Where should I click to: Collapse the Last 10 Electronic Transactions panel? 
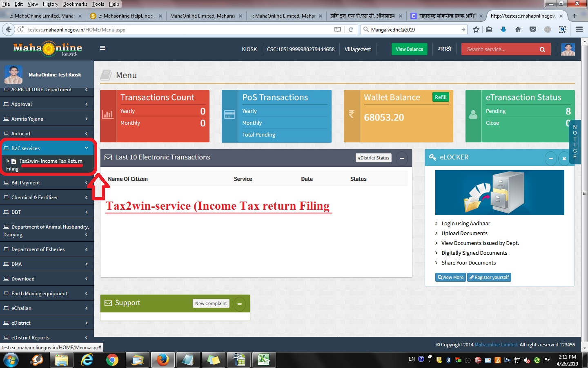tap(402, 158)
